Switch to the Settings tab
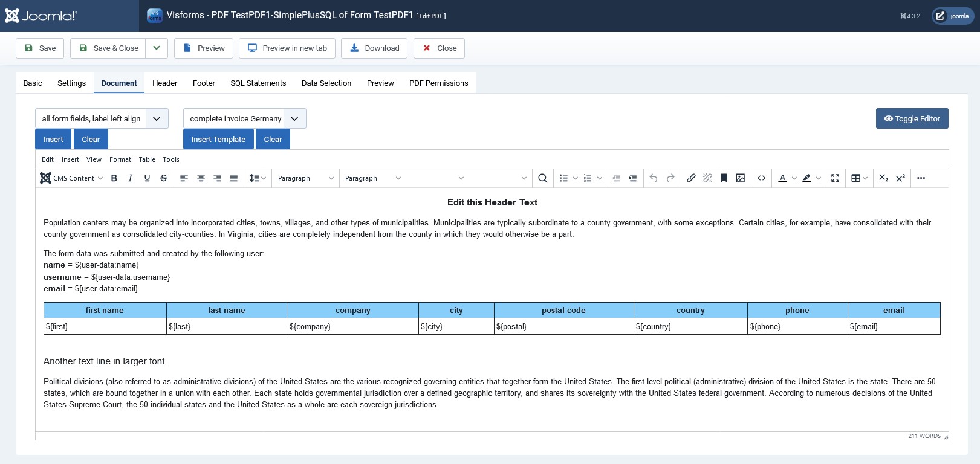The image size is (980, 464). click(72, 83)
